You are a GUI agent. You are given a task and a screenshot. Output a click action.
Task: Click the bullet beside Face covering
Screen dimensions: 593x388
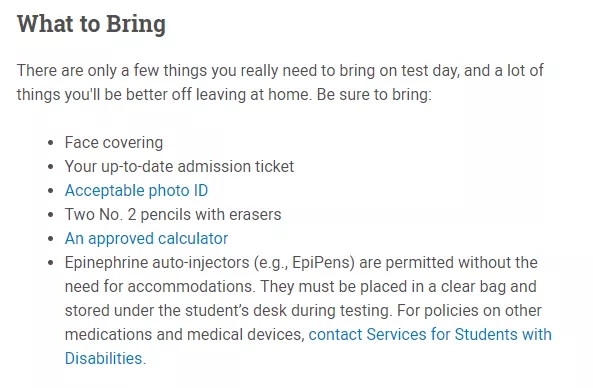51,143
